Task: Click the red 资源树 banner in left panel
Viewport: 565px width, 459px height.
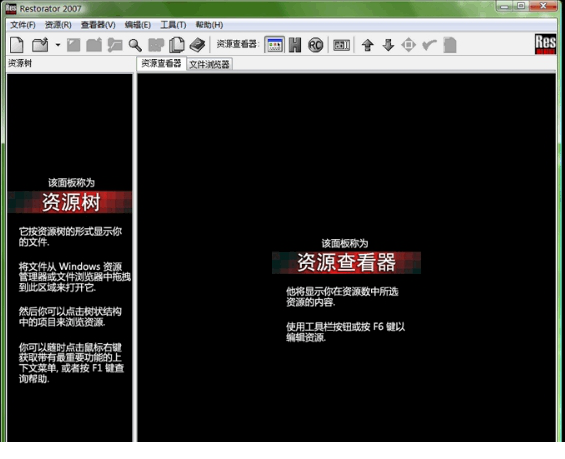Action: click(x=70, y=202)
